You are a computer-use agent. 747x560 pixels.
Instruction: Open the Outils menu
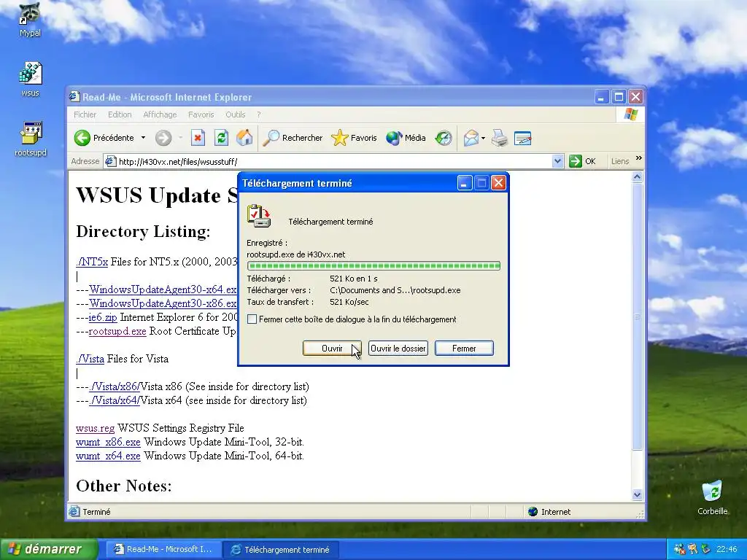236,114
